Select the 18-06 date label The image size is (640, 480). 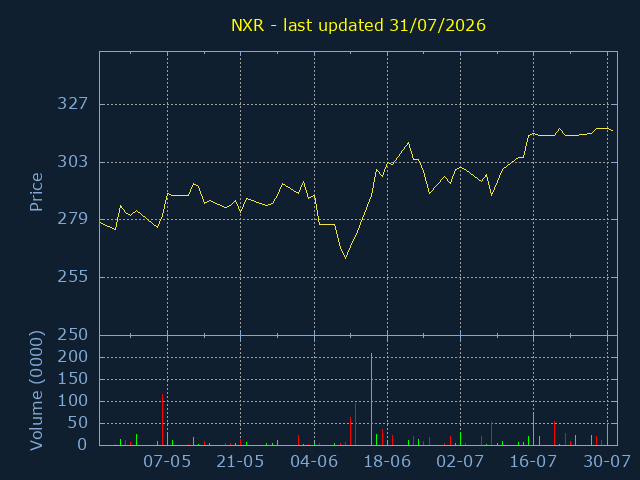pyautogui.click(x=387, y=462)
